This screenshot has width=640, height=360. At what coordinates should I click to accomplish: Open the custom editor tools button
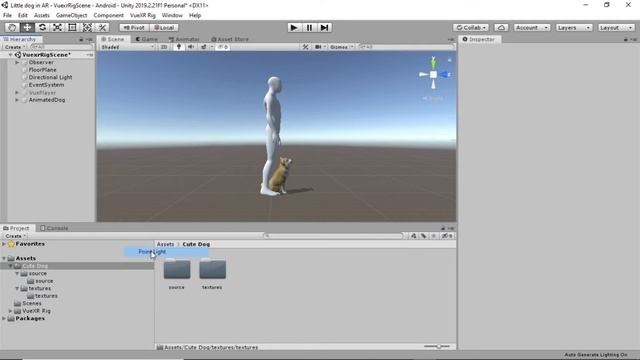pyautogui.click(x=102, y=27)
